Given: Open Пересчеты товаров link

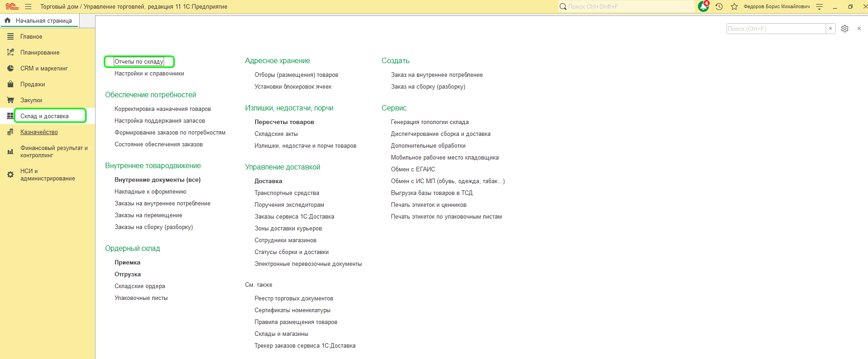Looking at the screenshot, I should click(x=284, y=122).
